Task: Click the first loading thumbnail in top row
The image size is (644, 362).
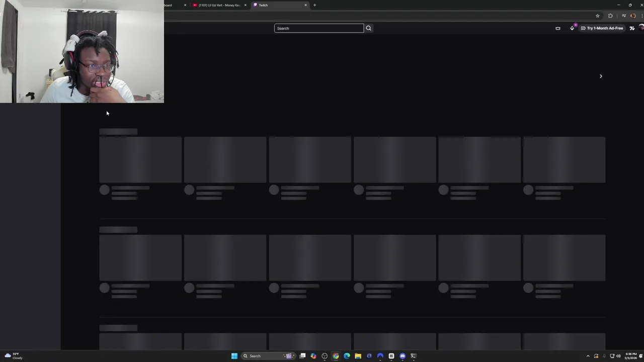Action: pos(140,159)
